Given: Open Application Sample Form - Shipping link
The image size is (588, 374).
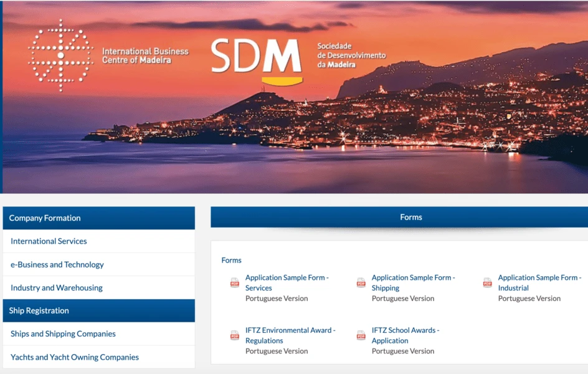Looking at the screenshot, I should pos(413,283).
